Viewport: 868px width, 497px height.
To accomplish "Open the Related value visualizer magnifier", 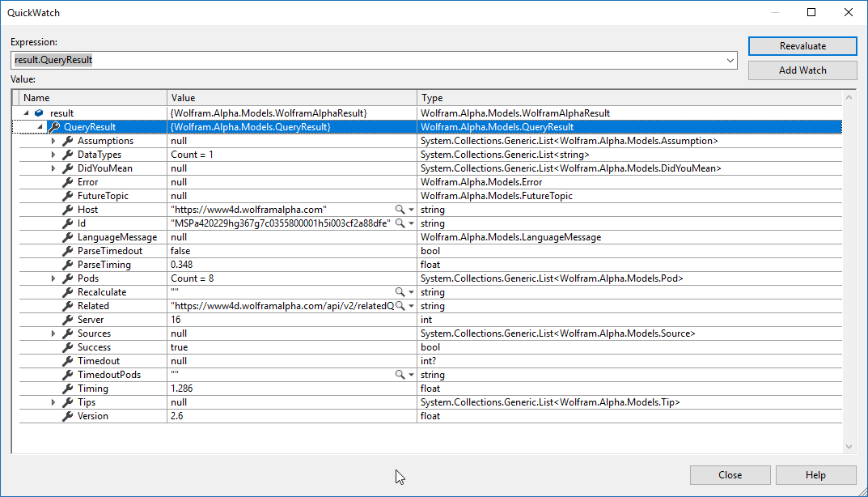I will pyautogui.click(x=400, y=306).
